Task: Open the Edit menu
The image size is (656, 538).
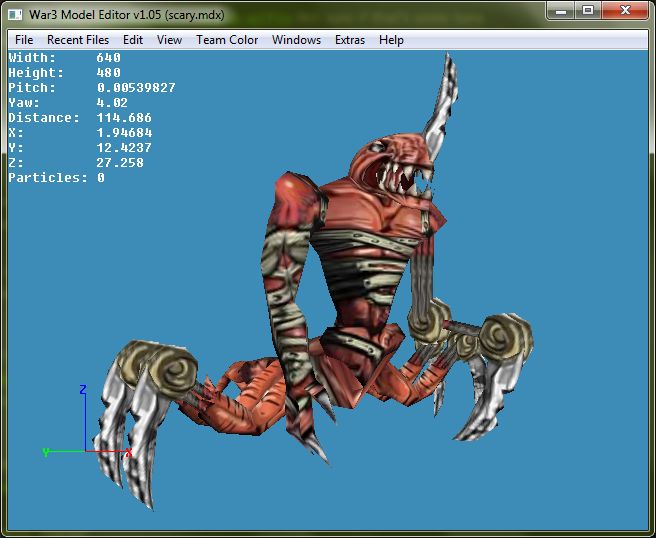Action: 133,40
